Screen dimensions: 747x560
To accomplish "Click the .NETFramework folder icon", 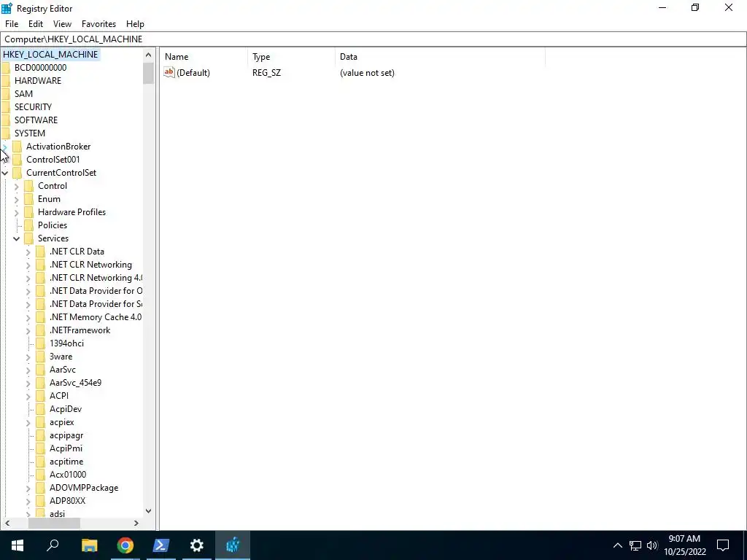I will [x=41, y=330].
